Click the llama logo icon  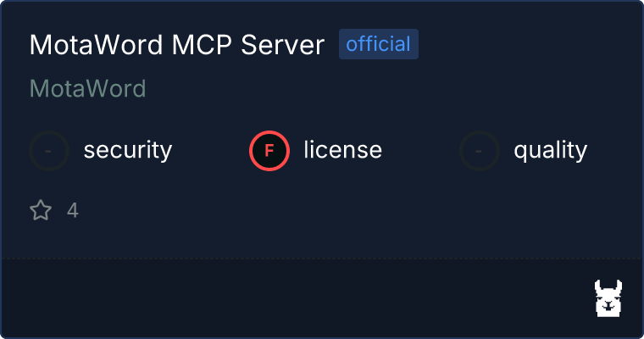(x=608, y=298)
